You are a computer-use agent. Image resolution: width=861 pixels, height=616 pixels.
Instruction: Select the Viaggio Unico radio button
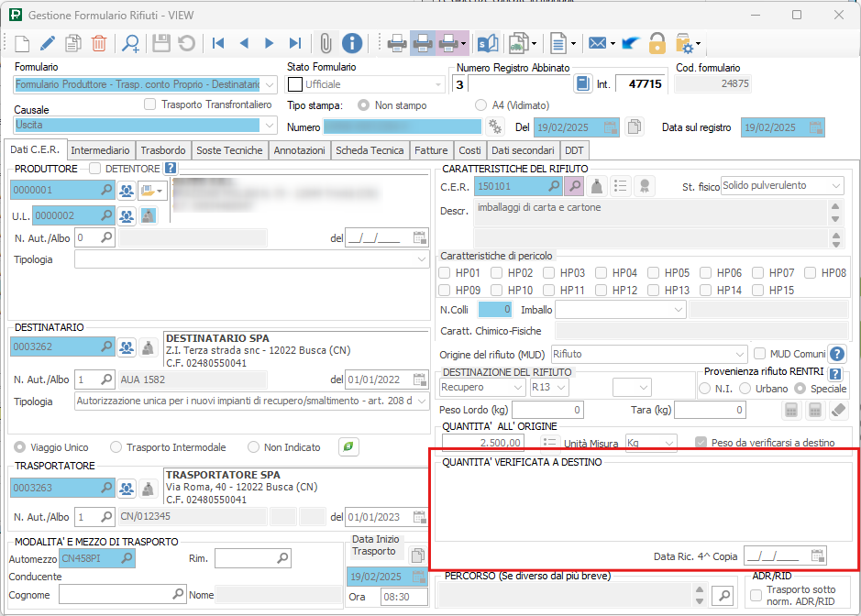click(x=20, y=447)
